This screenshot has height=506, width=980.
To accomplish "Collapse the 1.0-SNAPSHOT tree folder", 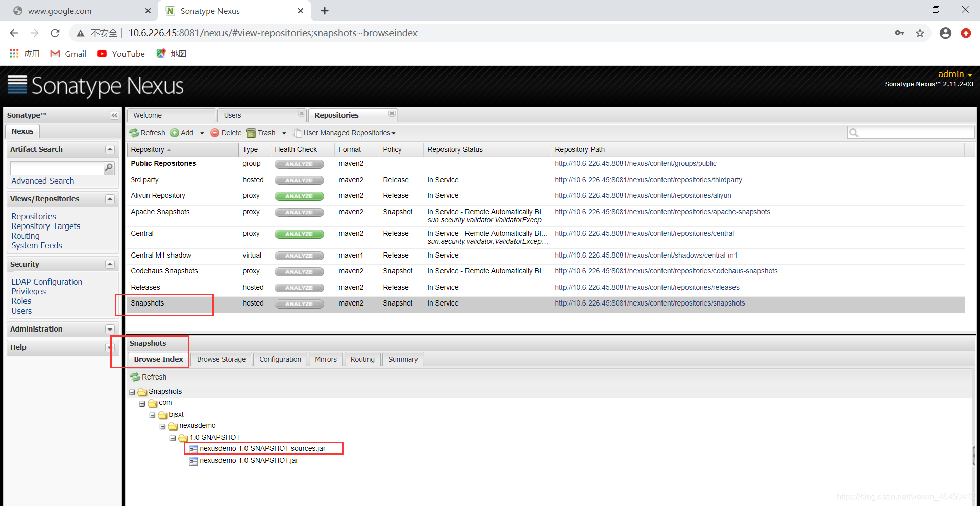I will 173,438.
